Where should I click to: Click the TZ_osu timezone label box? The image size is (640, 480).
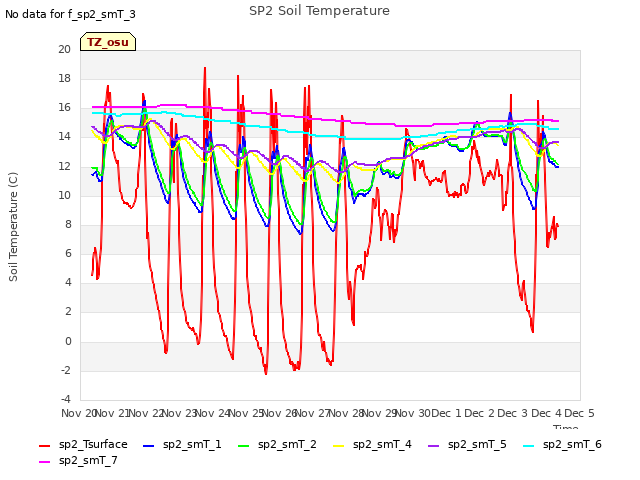[108, 42]
